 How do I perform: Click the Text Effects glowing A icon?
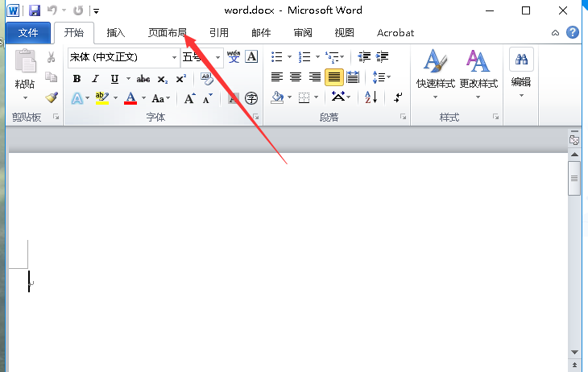pyautogui.click(x=77, y=98)
